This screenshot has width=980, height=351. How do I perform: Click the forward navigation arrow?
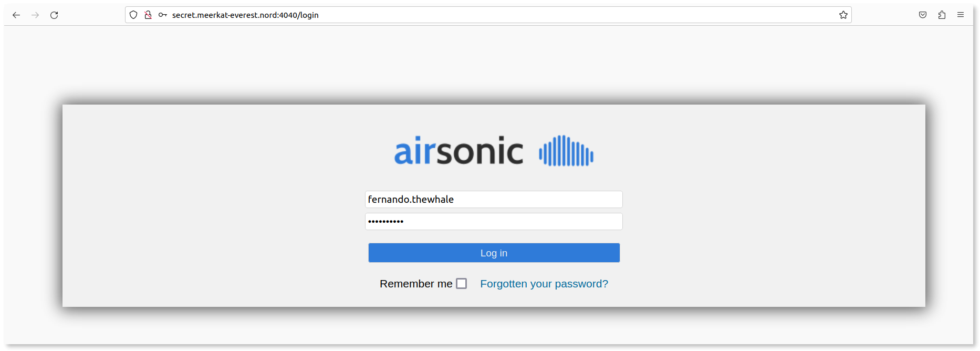tap(35, 15)
